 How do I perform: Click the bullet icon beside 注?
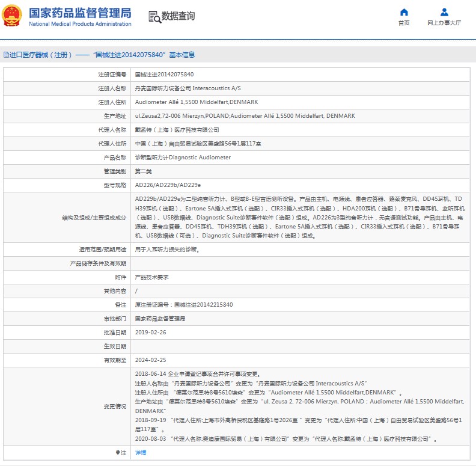click(x=118, y=452)
